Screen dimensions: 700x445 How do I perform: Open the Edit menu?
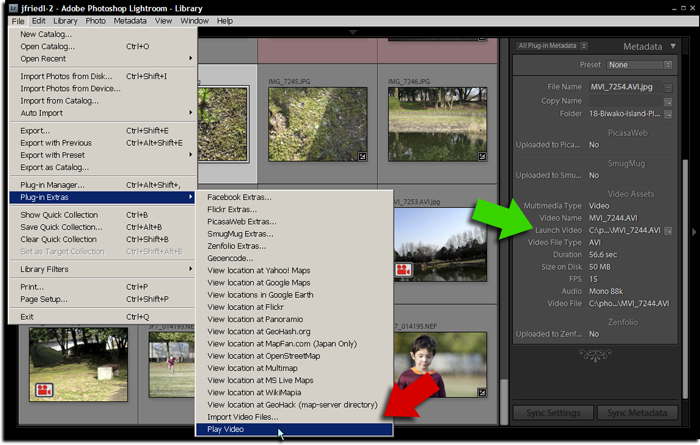tap(38, 21)
